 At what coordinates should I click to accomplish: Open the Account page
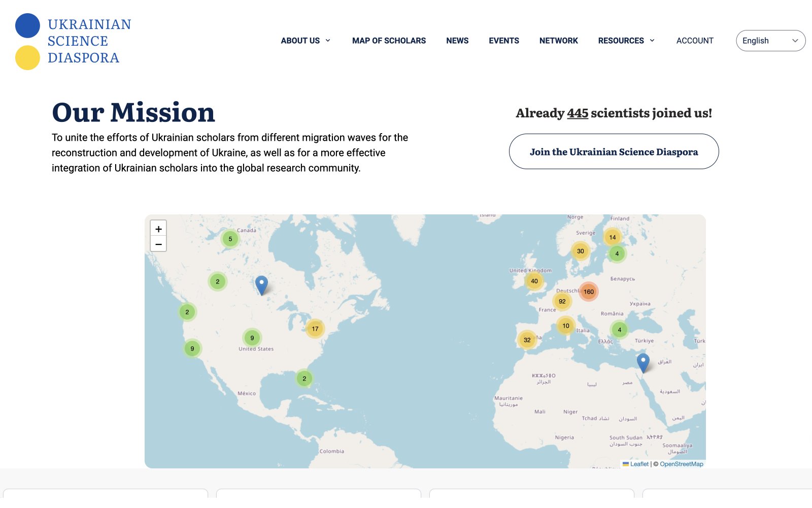pyautogui.click(x=695, y=41)
